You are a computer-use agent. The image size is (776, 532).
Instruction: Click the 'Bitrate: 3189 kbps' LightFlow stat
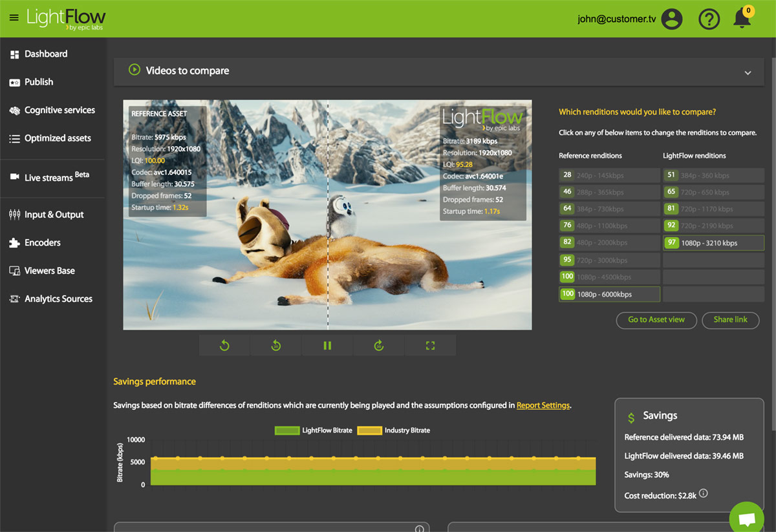click(470, 141)
